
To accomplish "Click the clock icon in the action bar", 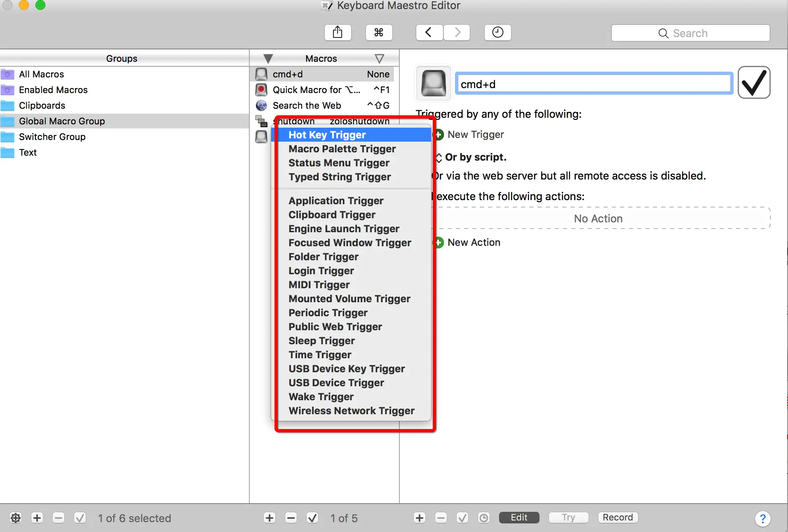I will point(484,518).
